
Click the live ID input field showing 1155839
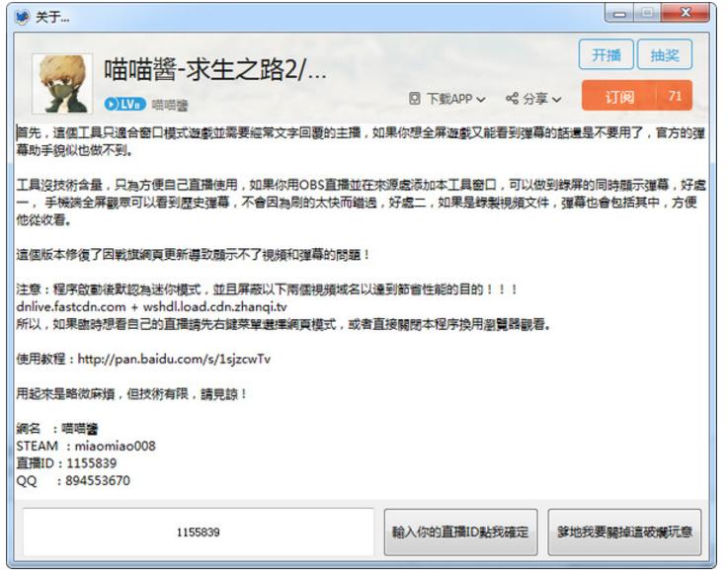(199, 533)
